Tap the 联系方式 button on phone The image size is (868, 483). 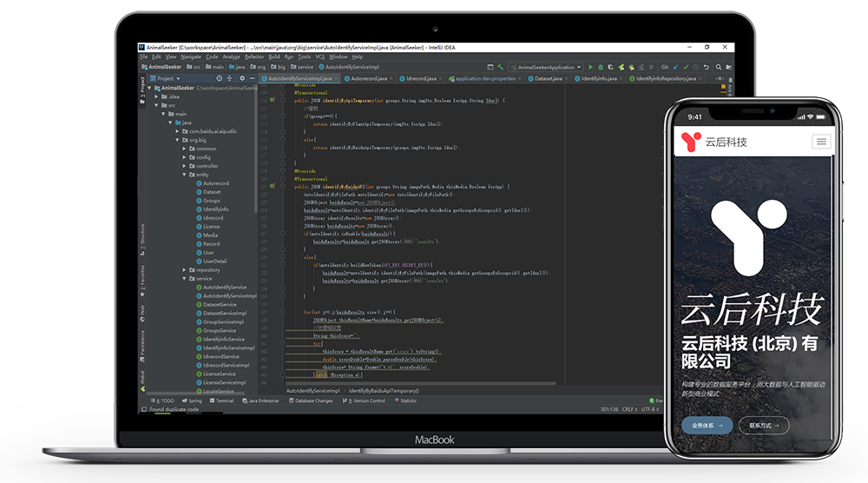point(764,426)
